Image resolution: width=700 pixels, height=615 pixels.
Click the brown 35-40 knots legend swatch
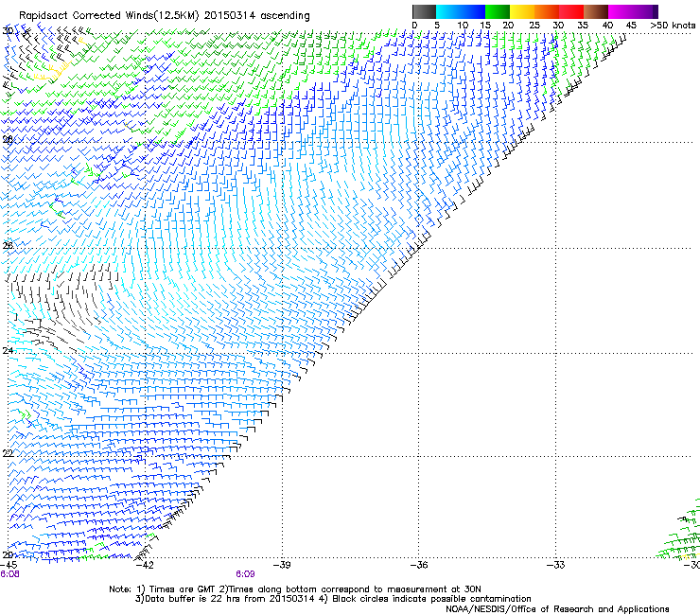(x=596, y=11)
